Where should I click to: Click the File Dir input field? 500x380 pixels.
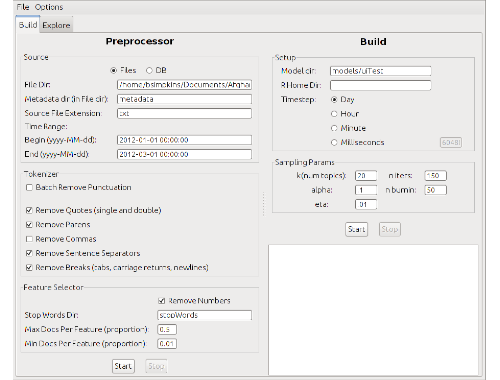tap(184, 85)
